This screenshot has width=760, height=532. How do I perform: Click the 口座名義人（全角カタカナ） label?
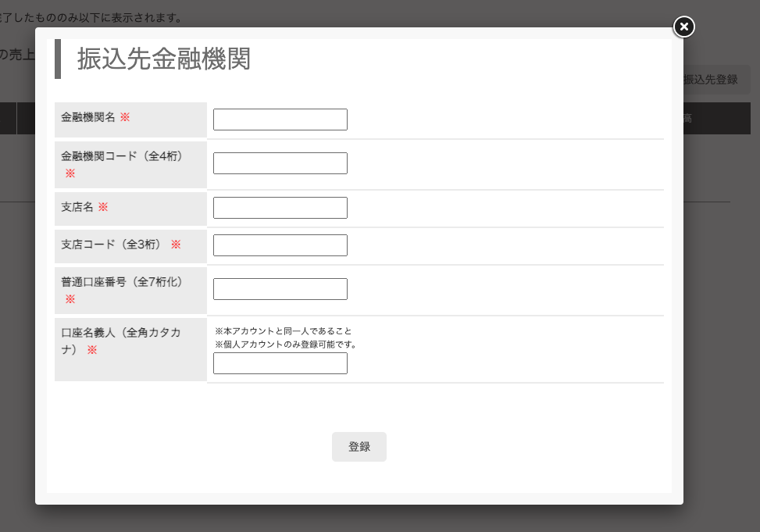(120, 333)
